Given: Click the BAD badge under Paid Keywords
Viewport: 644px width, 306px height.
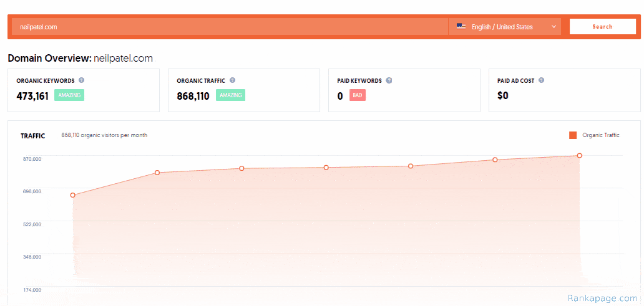Looking at the screenshot, I should [x=358, y=95].
